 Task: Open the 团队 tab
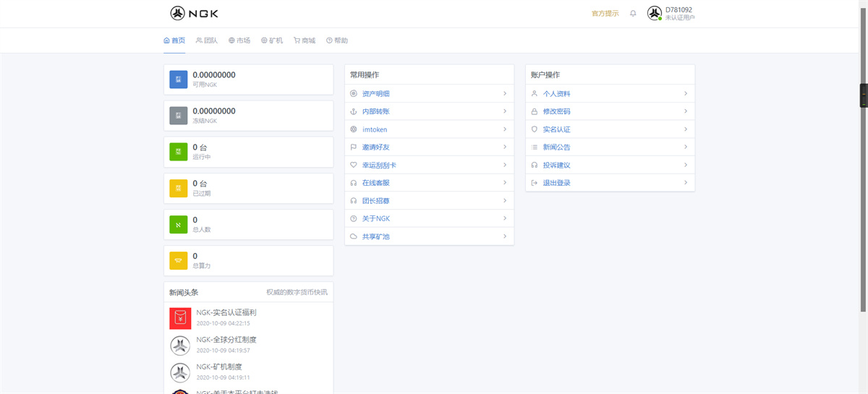[207, 40]
